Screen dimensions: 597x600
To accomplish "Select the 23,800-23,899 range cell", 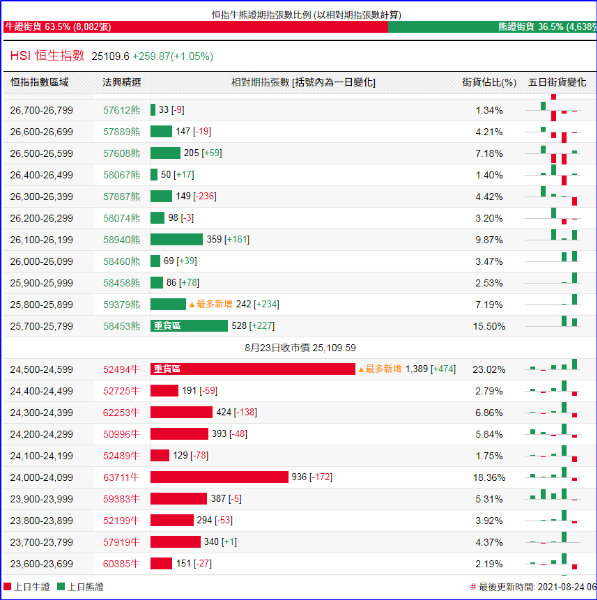I will click(x=41, y=520).
